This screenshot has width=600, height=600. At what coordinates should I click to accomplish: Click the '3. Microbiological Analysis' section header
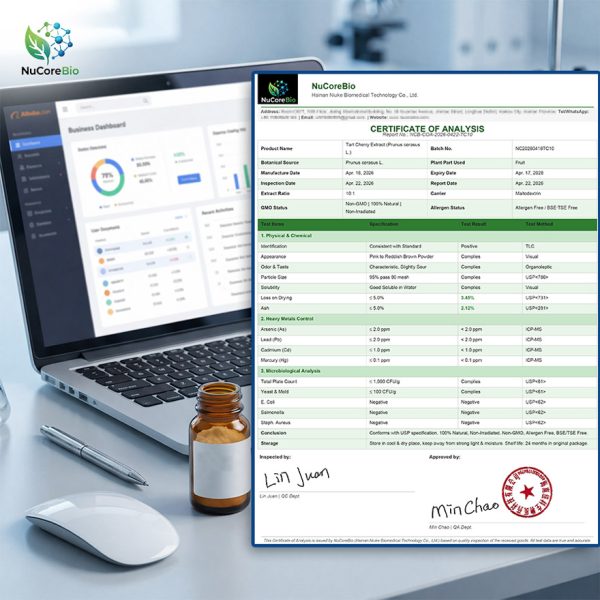point(290,371)
